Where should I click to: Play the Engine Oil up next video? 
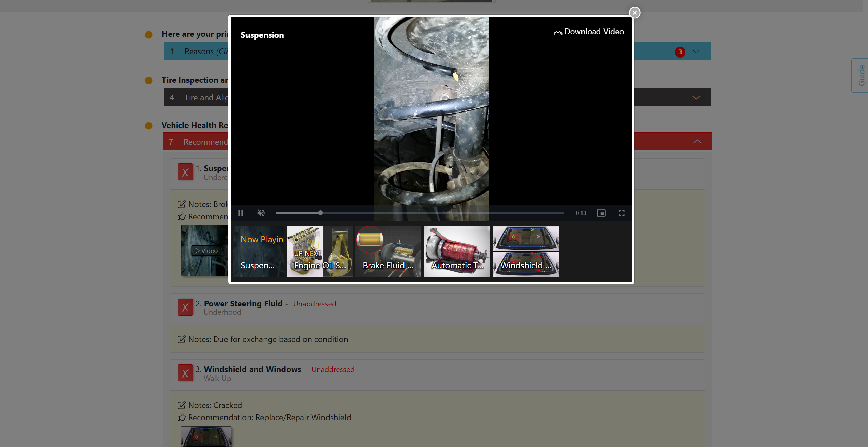pos(319,251)
